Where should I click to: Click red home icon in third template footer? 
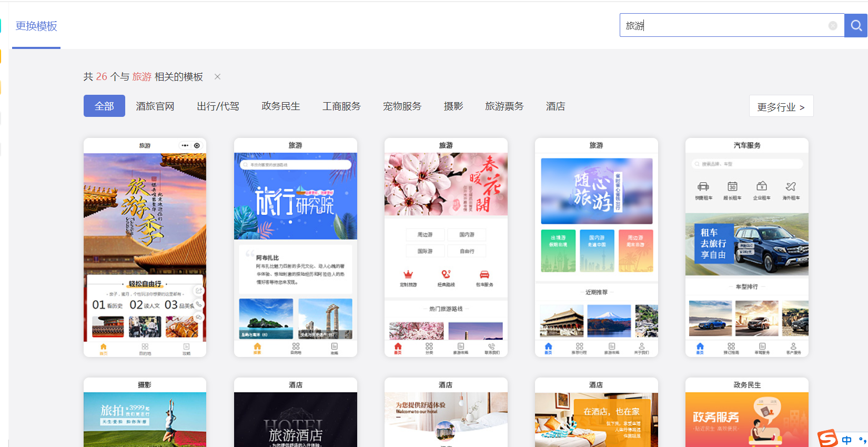click(398, 346)
